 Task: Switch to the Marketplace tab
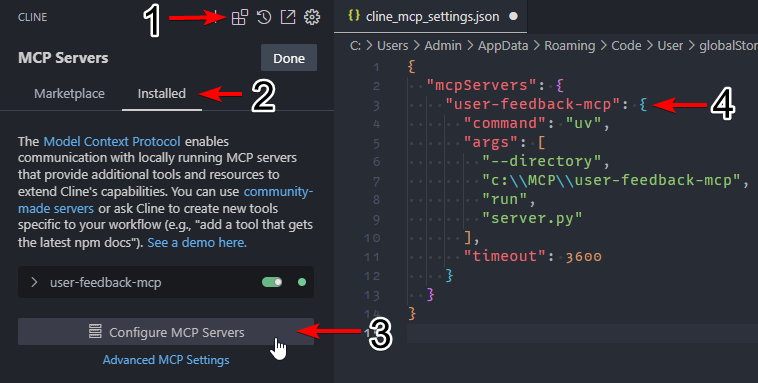point(69,93)
